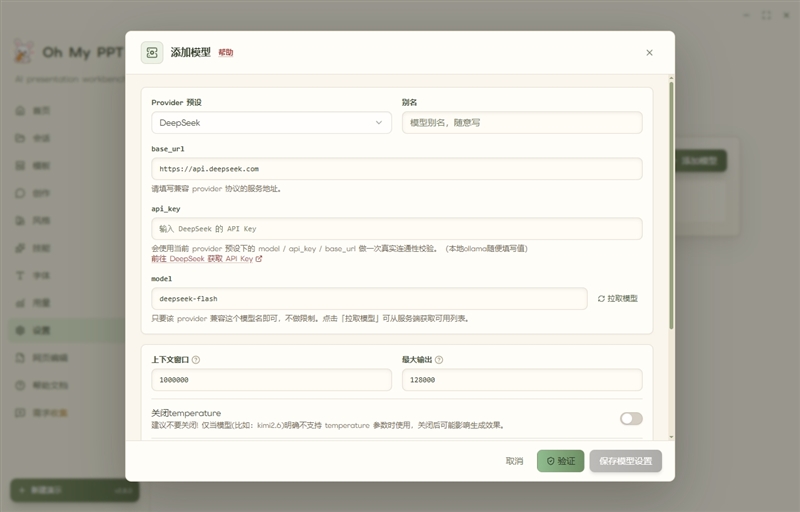800x512 pixels.
Task: Click the 最大输出 field showing 128000
Action: click(x=522, y=380)
